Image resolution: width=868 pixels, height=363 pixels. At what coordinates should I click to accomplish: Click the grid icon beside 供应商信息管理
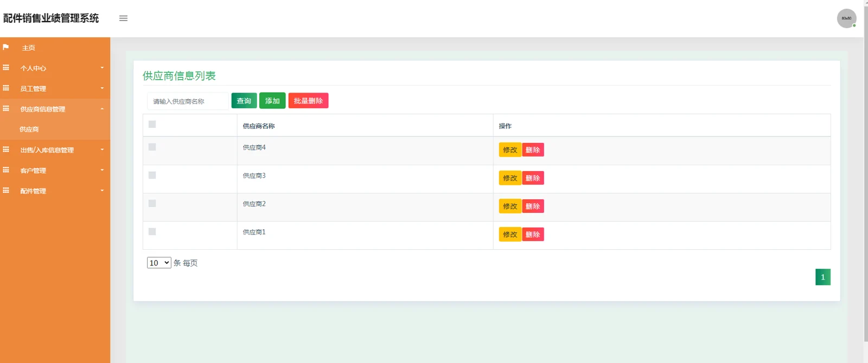point(6,108)
